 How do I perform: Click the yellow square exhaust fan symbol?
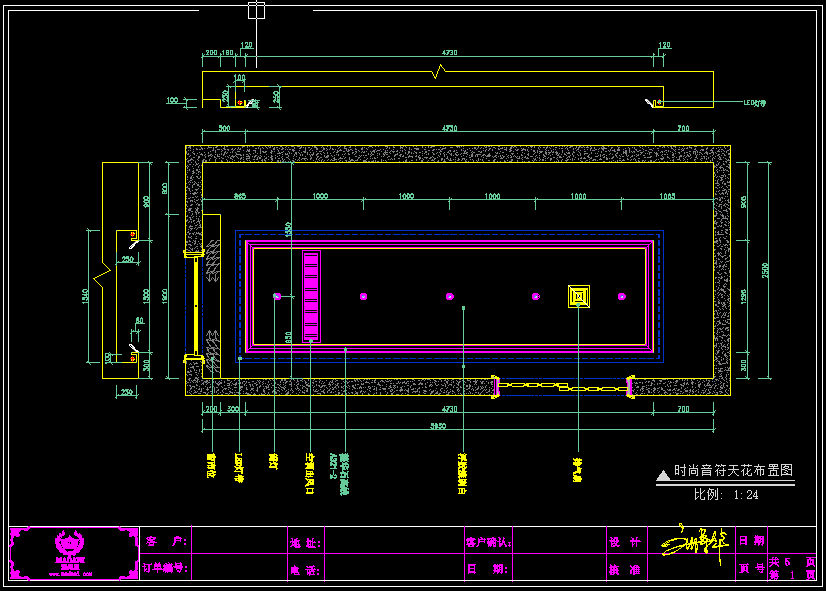pos(579,296)
